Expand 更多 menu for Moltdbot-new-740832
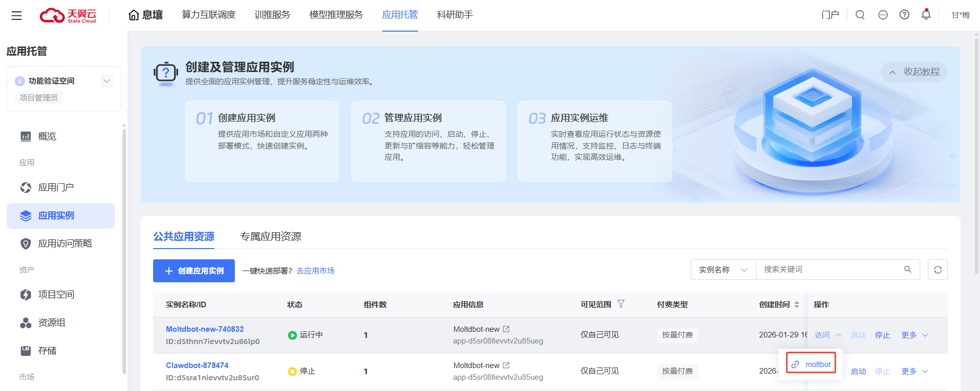This screenshot has height=391, width=980. tap(914, 335)
